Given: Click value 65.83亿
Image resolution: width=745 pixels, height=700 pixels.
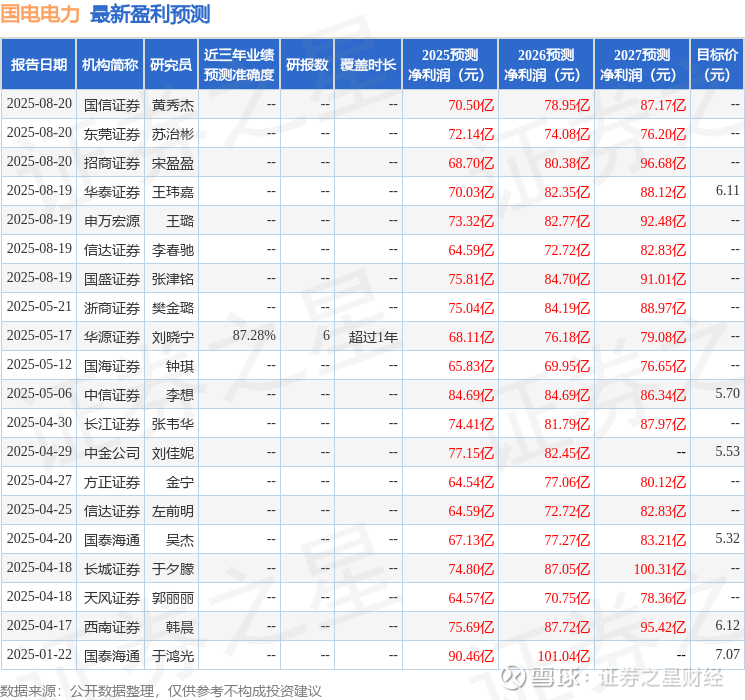Looking at the screenshot, I should [x=471, y=366].
